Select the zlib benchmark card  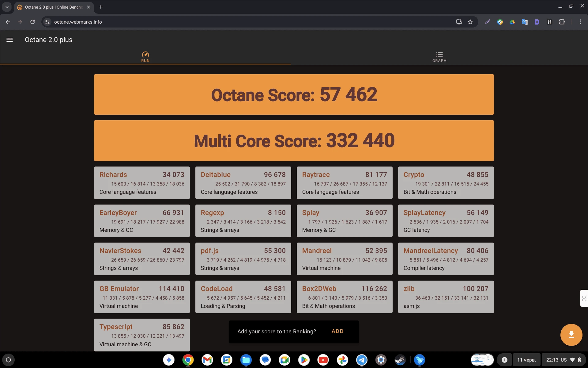pos(446,297)
